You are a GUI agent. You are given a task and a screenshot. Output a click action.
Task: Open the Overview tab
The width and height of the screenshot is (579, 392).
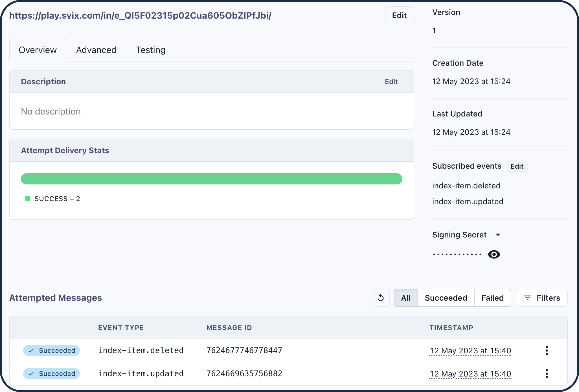pyautogui.click(x=38, y=50)
